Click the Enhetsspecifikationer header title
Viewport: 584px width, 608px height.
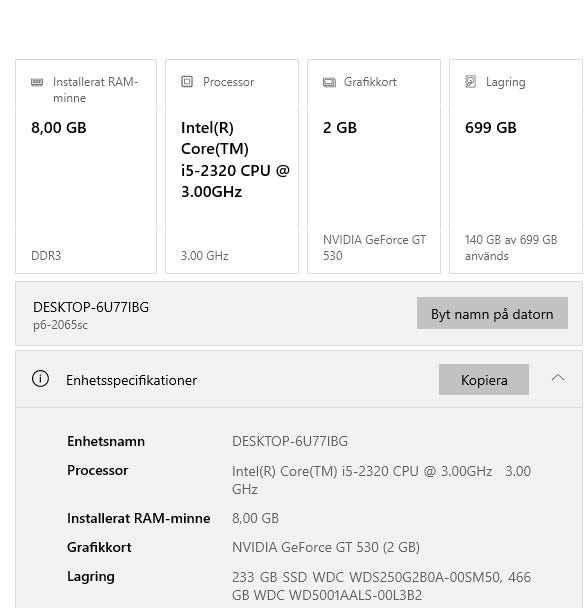click(131, 380)
